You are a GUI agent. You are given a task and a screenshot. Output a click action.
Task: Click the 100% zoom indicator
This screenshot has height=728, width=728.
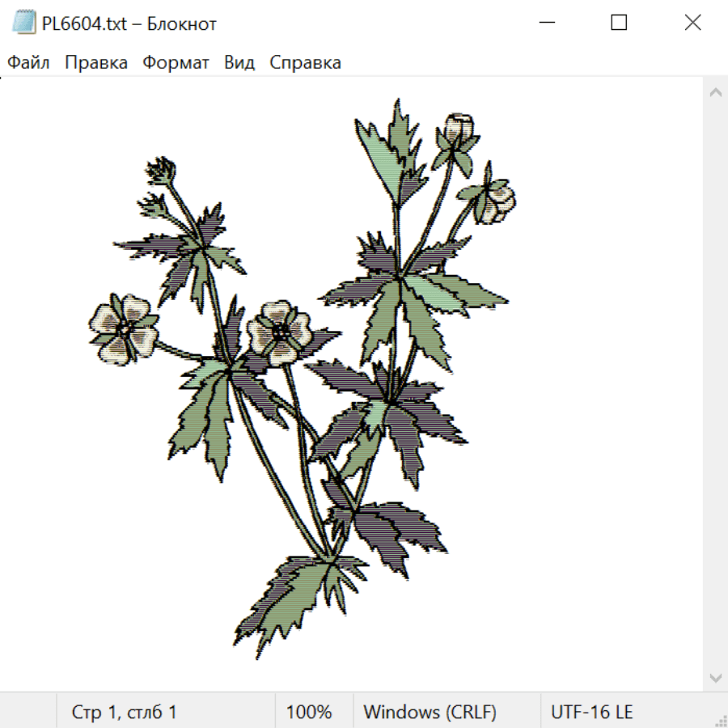pyautogui.click(x=309, y=712)
